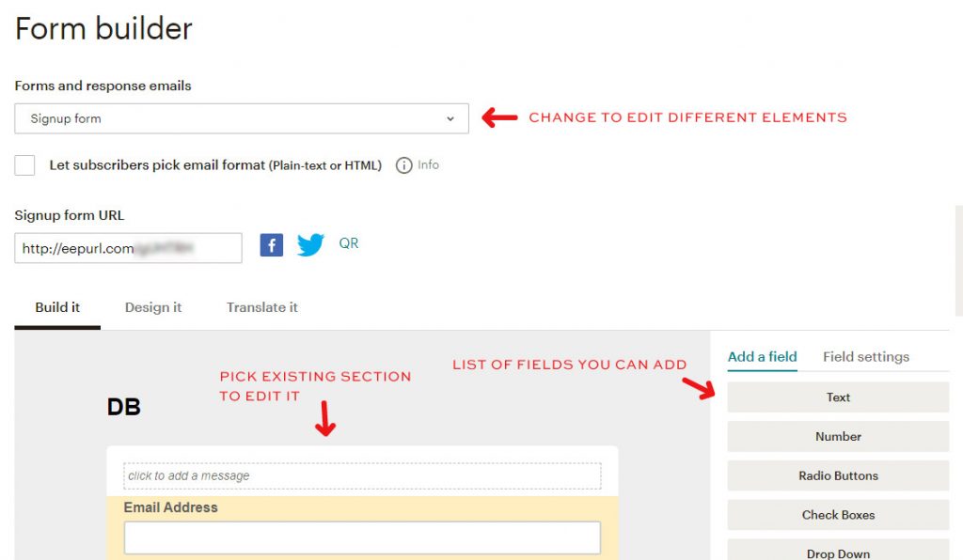Select the DB form title
Screen dimensions: 963x560
(124, 408)
